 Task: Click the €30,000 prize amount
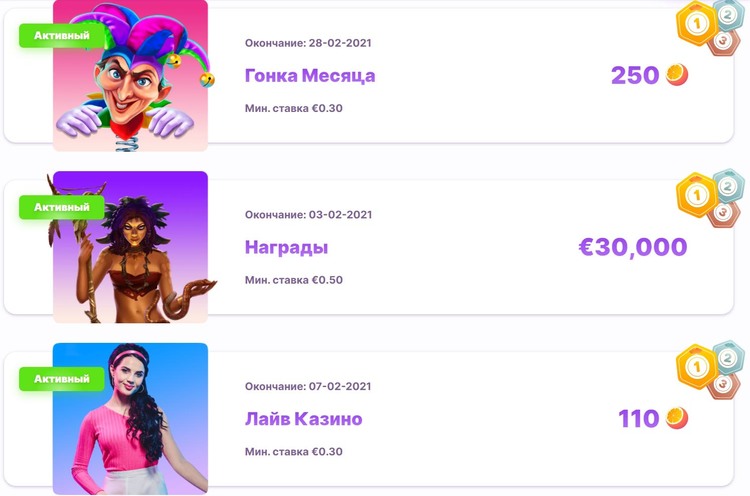pos(633,247)
